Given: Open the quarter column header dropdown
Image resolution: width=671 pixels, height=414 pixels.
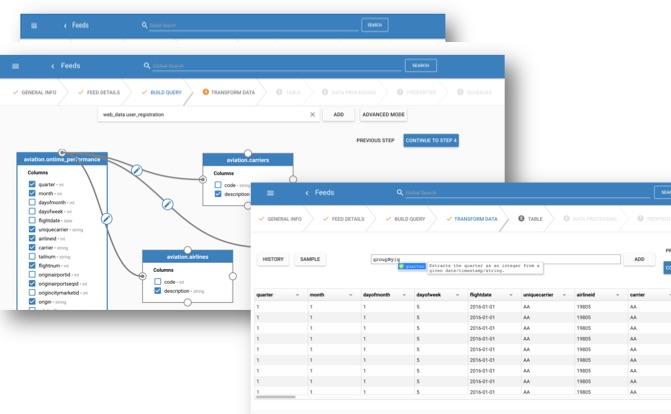Looking at the screenshot, I should [x=297, y=295].
